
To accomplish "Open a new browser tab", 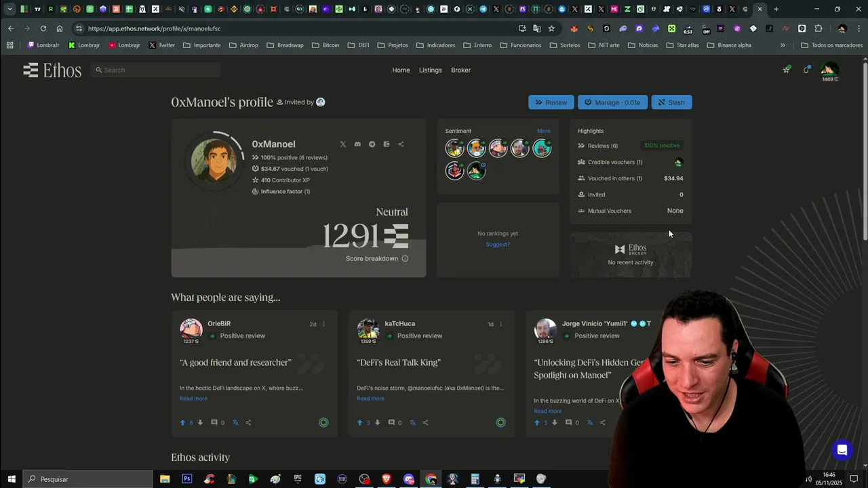I will pyautogui.click(x=776, y=9).
